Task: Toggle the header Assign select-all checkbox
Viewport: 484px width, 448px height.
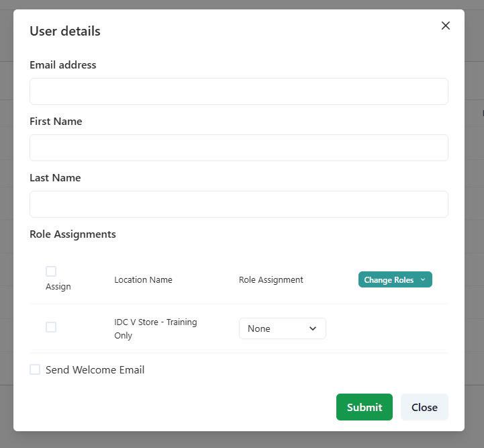Action: point(51,271)
